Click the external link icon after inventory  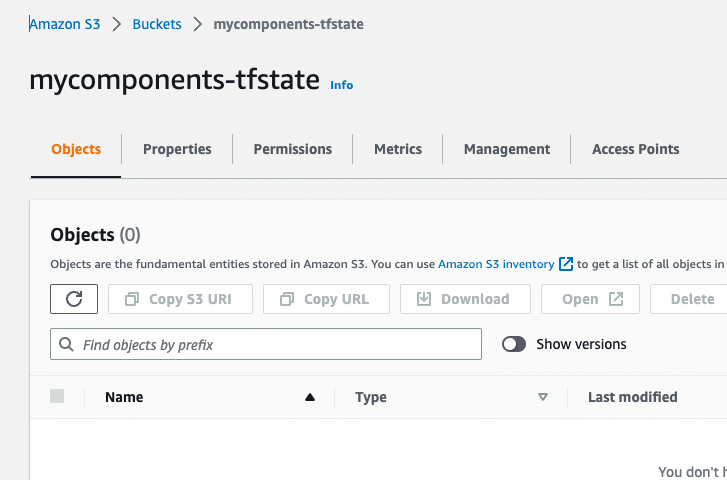pos(566,264)
